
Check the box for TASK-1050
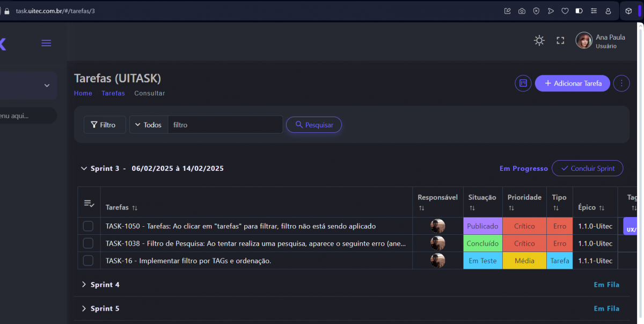click(x=88, y=226)
